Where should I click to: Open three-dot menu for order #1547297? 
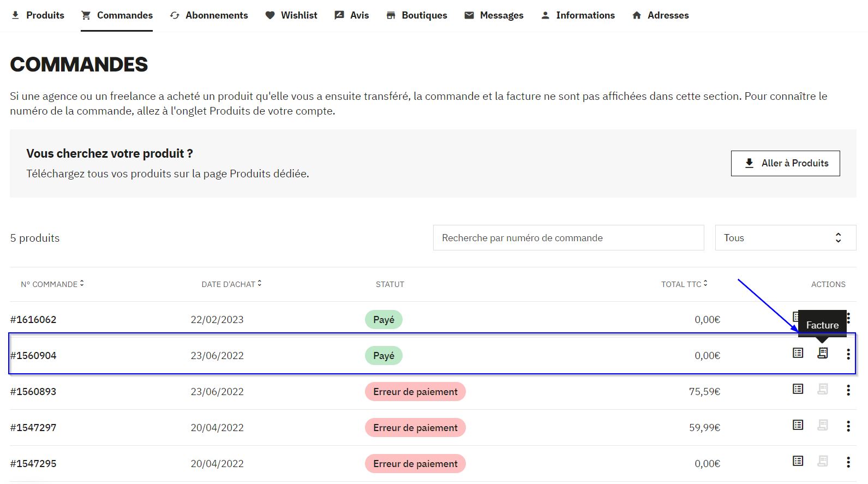point(848,427)
